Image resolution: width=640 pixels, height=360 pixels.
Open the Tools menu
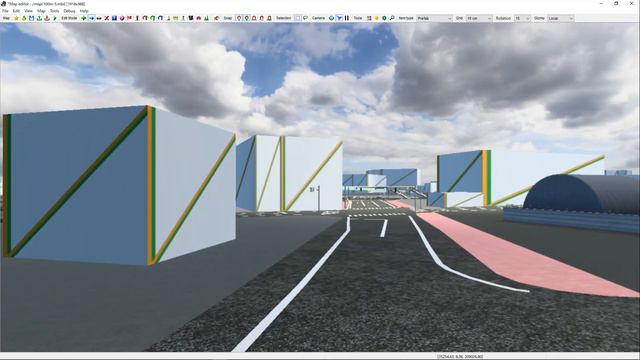pyautogui.click(x=54, y=11)
